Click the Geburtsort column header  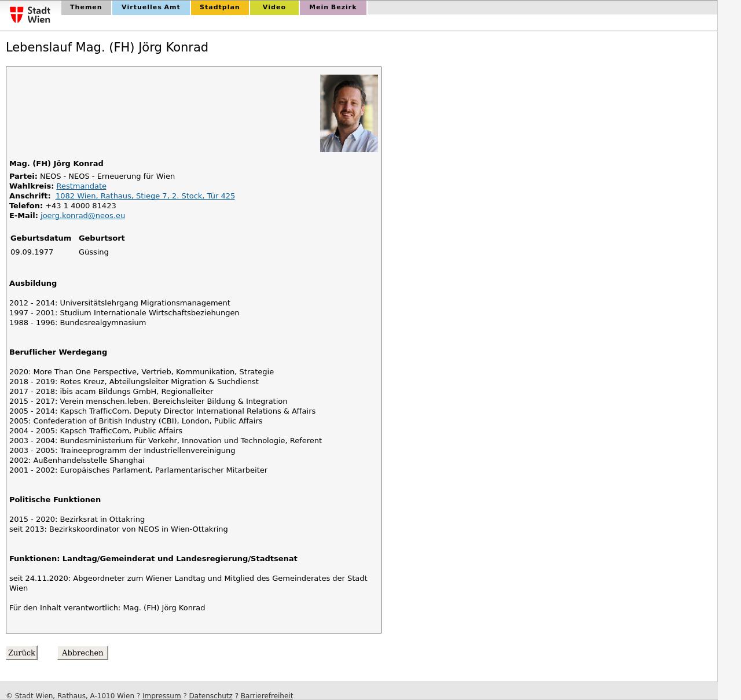pyautogui.click(x=102, y=238)
